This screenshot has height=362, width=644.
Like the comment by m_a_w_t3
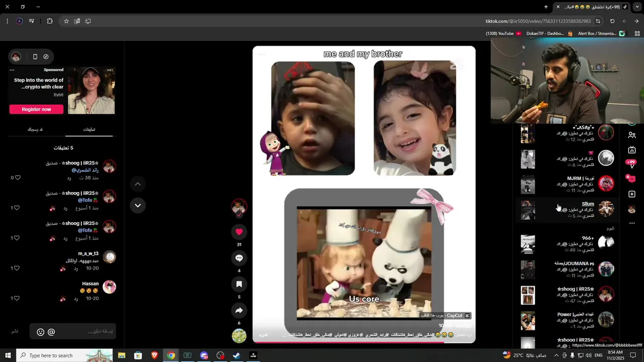(x=17, y=268)
